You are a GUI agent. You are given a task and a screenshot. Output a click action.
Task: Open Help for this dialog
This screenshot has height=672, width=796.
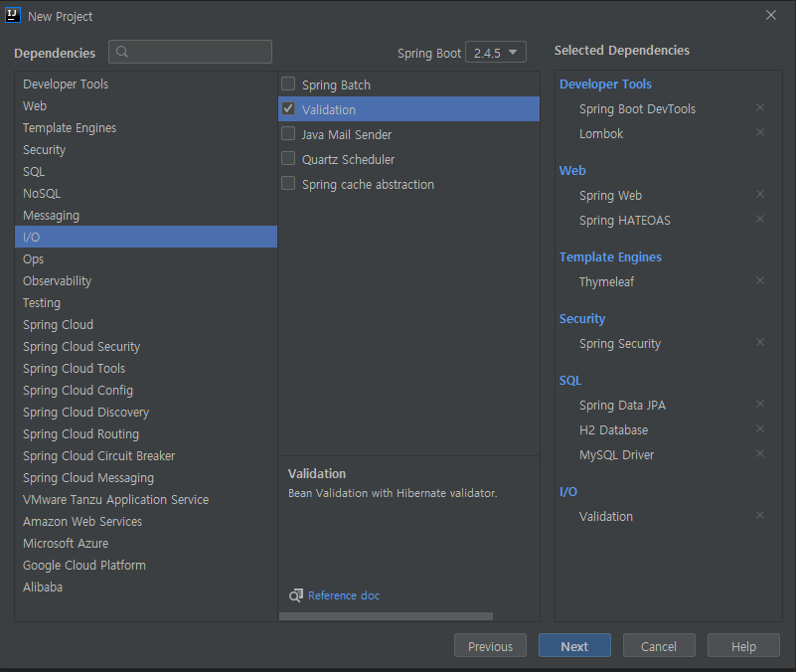click(x=743, y=645)
